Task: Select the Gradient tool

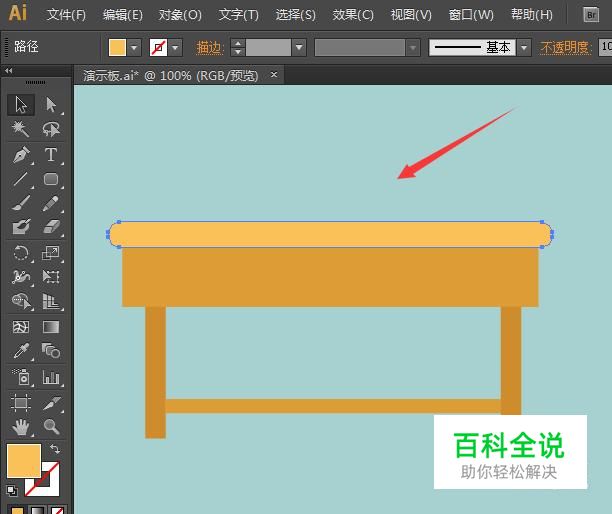Action: click(51, 327)
